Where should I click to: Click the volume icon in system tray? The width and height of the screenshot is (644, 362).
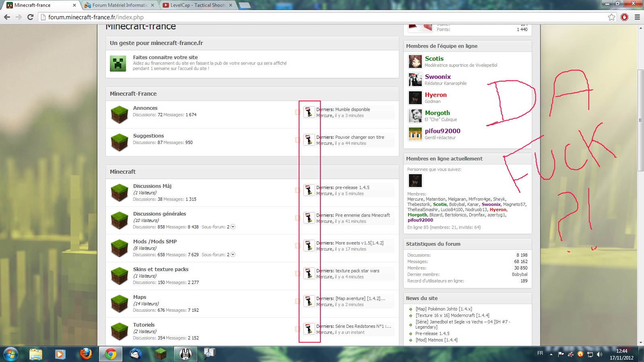click(x=599, y=354)
